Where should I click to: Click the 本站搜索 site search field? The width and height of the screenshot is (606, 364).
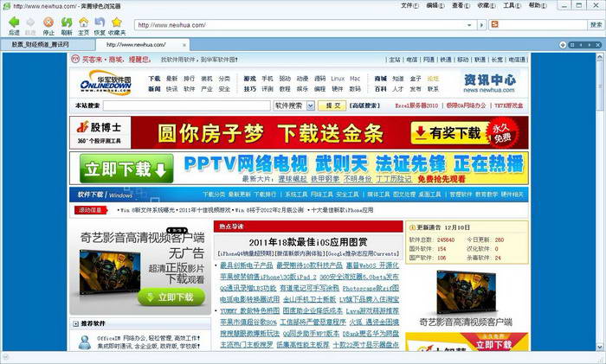coord(187,105)
